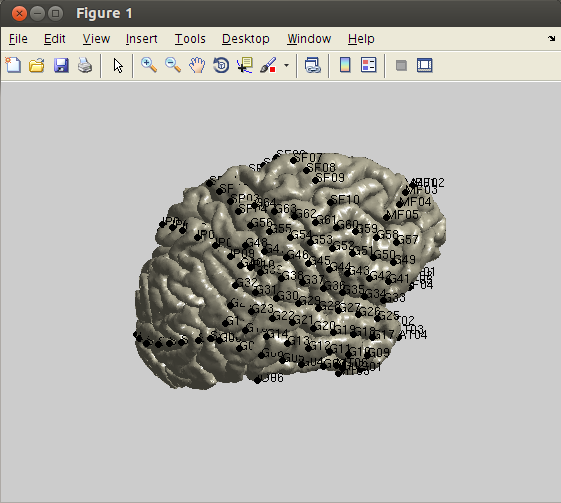Viewport: 561px width, 503px height.
Task: Click the New Figure icon
Action: (13, 65)
